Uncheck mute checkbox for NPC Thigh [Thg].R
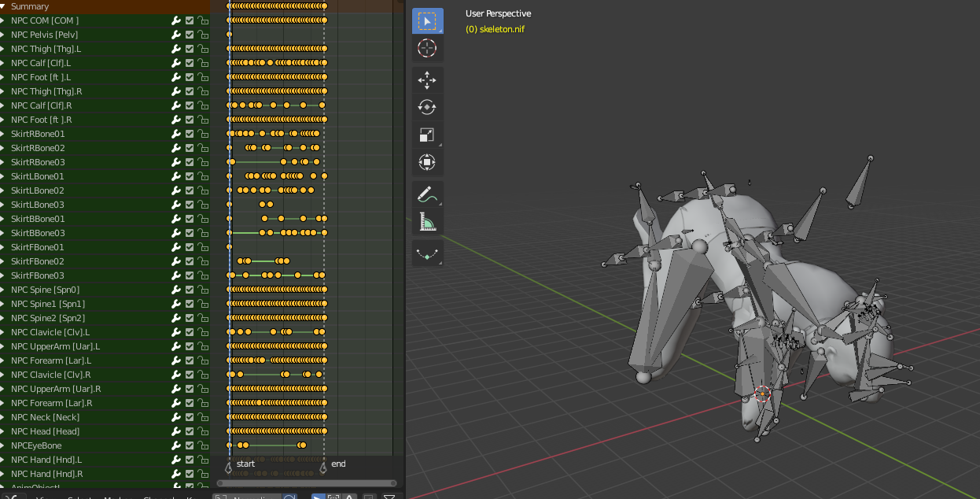The height and width of the screenshot is (499, 980). point(190,91)
